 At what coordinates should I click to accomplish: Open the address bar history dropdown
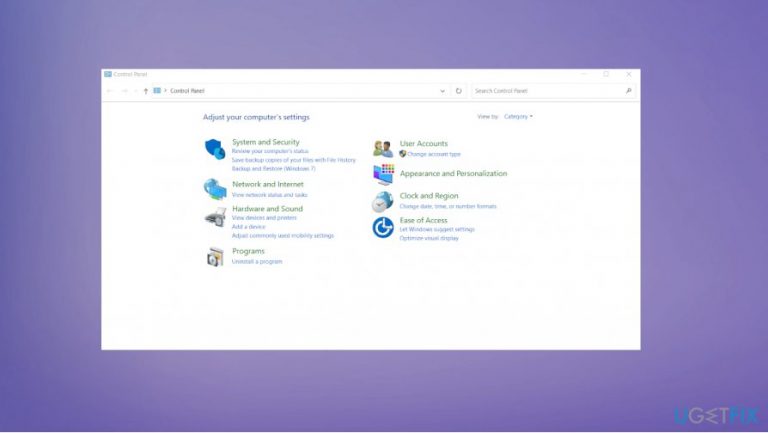point(442,91)
